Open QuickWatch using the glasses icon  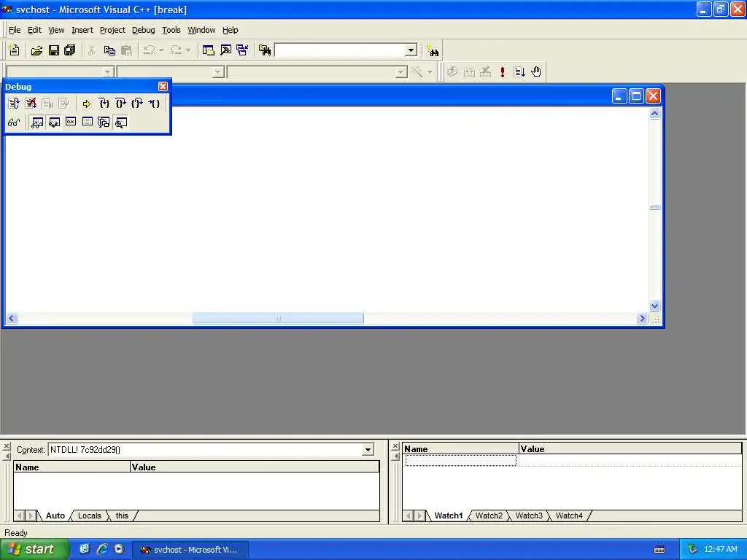tap(14, 122)
